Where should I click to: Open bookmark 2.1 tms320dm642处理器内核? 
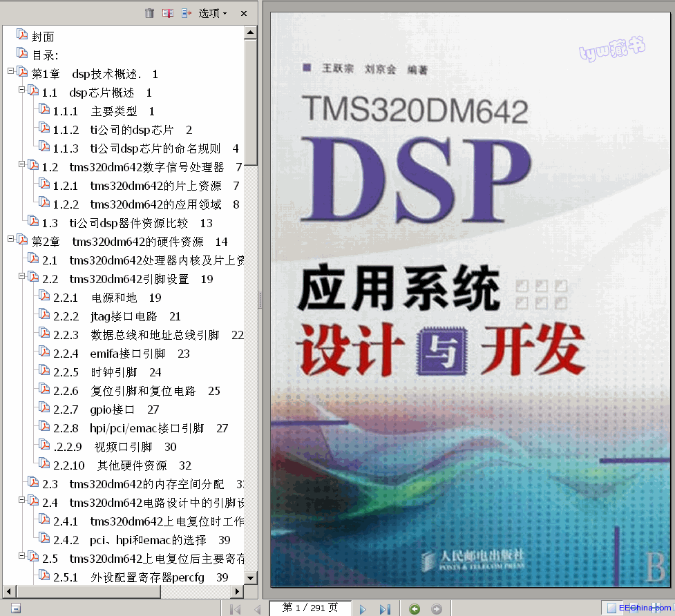(x=143, y=260)
